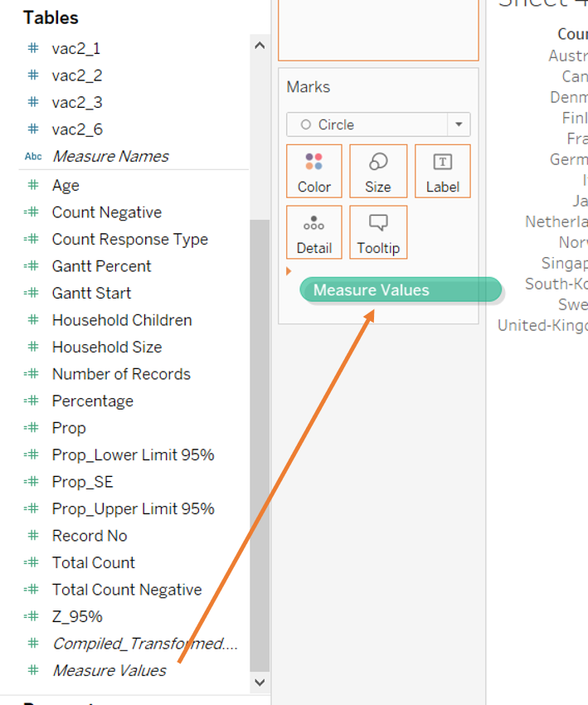
Task: Click the number icon beside Household Size
Action: tap(33, 347)
